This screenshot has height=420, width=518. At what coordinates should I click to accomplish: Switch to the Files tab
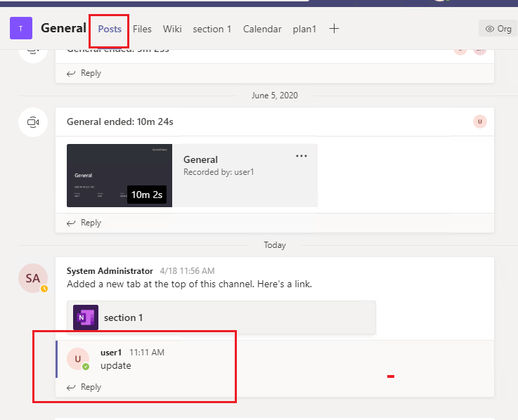[x=142, y=29]
